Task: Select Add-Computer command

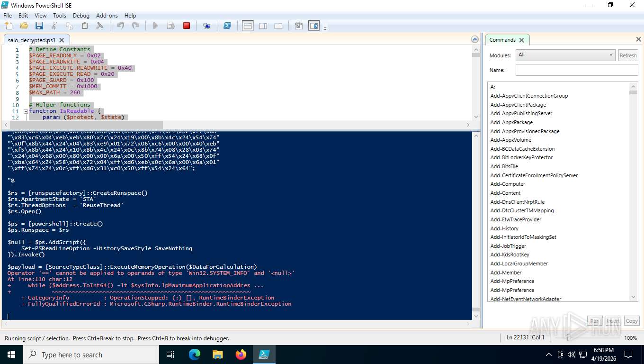Action: click(x=508, y=184)
